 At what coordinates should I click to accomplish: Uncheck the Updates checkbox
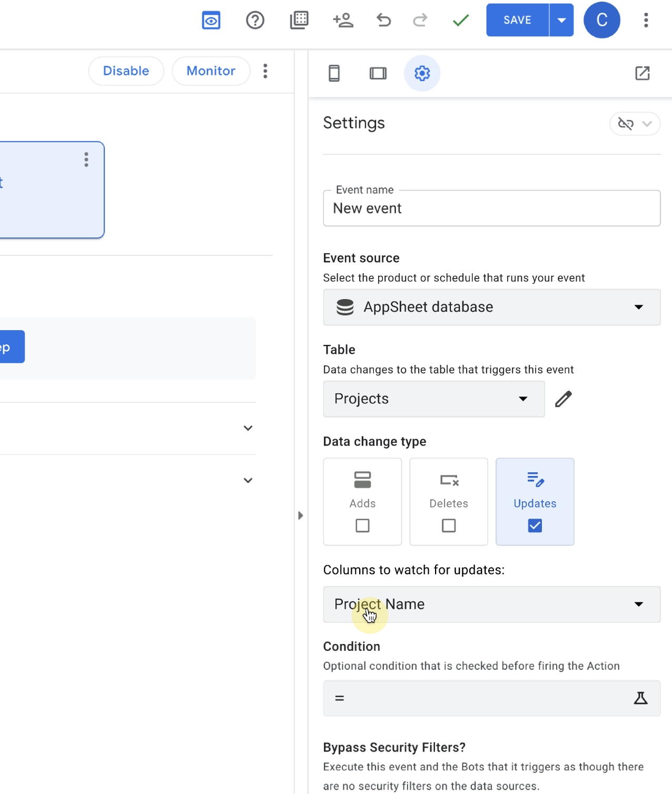click(x=535, y=525)
